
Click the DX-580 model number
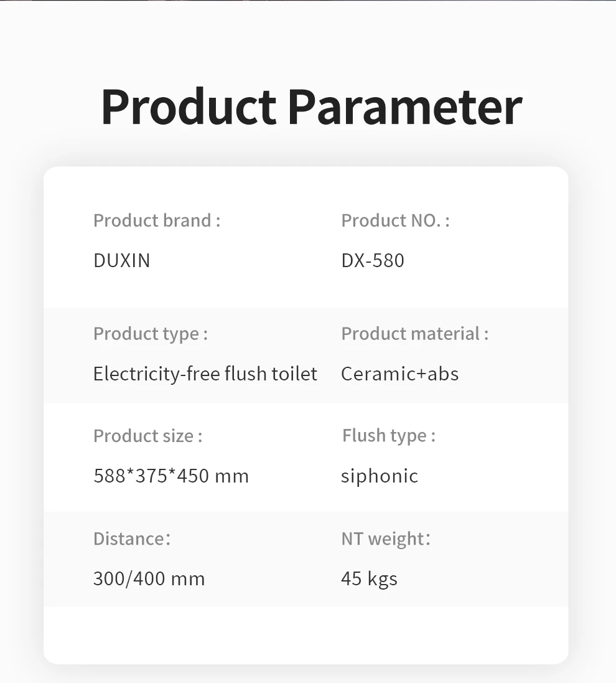point(373,260)
